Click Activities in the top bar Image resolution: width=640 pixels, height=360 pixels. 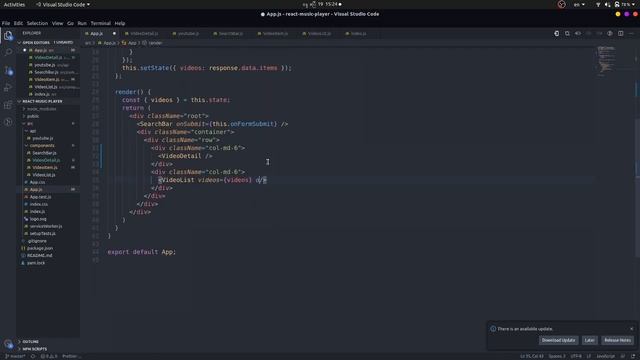pyautogui.click(x=14, y=4)
